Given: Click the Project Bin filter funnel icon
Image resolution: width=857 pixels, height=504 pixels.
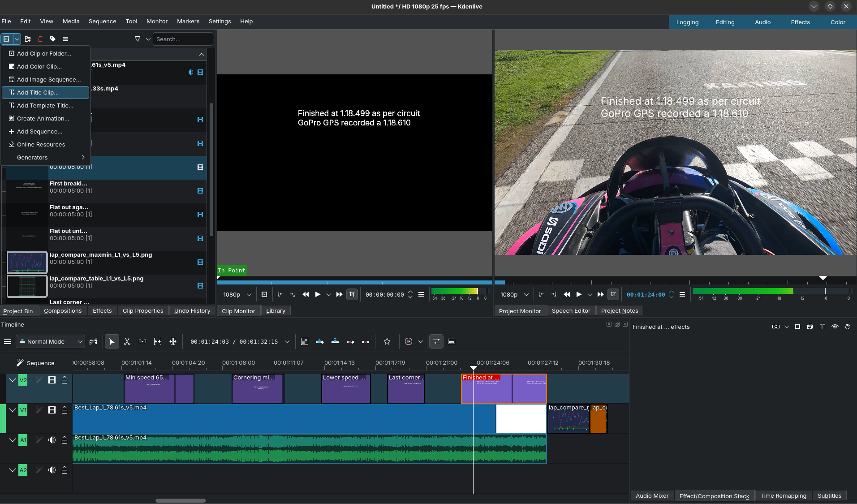Looking at the screenshot, I should [138, 39].
